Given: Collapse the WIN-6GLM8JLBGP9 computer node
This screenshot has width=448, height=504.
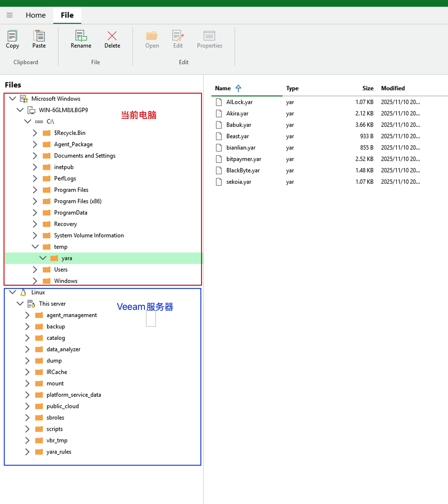Looking at the screenshot, I should [20, 110].
